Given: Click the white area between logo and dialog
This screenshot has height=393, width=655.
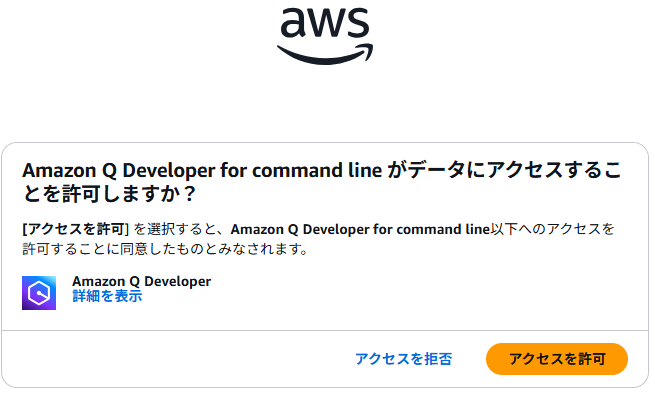Looking at the screenshot, I should [x=325, y=104].
